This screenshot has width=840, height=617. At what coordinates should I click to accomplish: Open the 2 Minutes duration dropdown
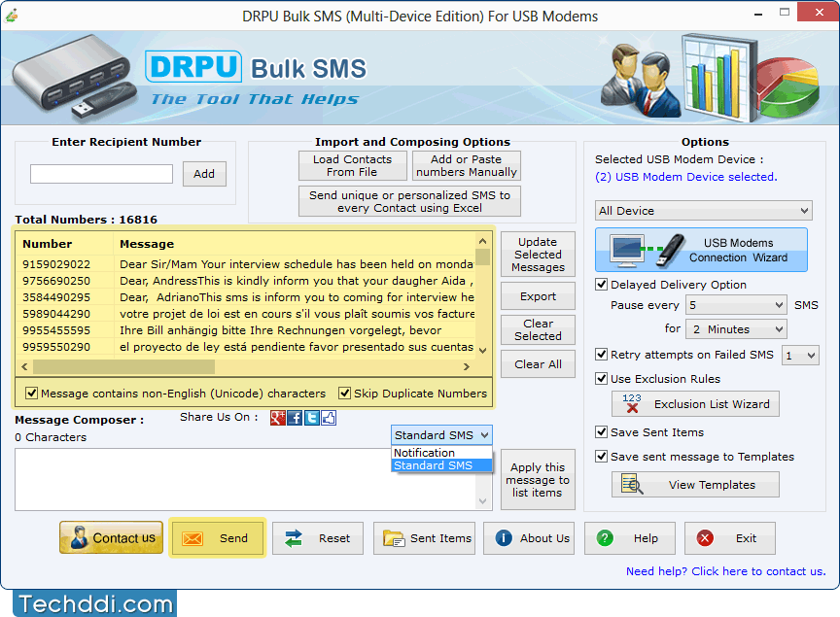[736, 328]
